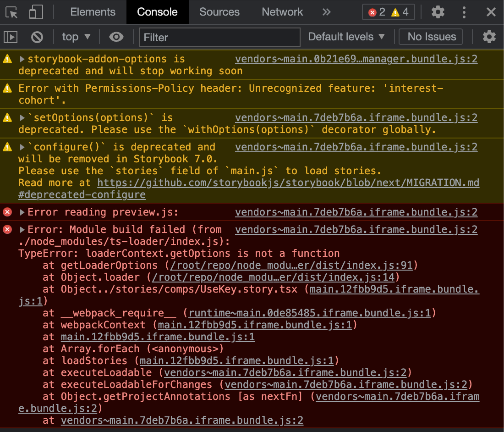The height and width of the screenshot is (432, 504).
Task: Switch to the Sources tab
Action: (x=219, y=12)
